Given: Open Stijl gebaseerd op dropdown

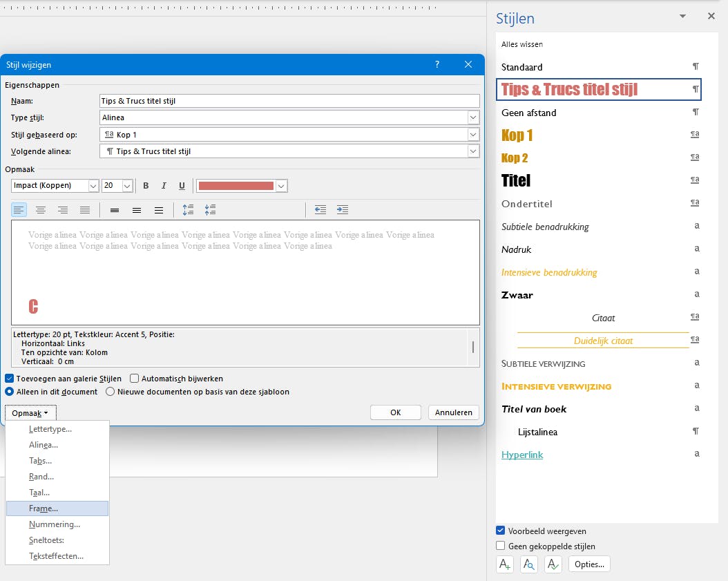Looking at the screenshot, I should click(473, 135).
